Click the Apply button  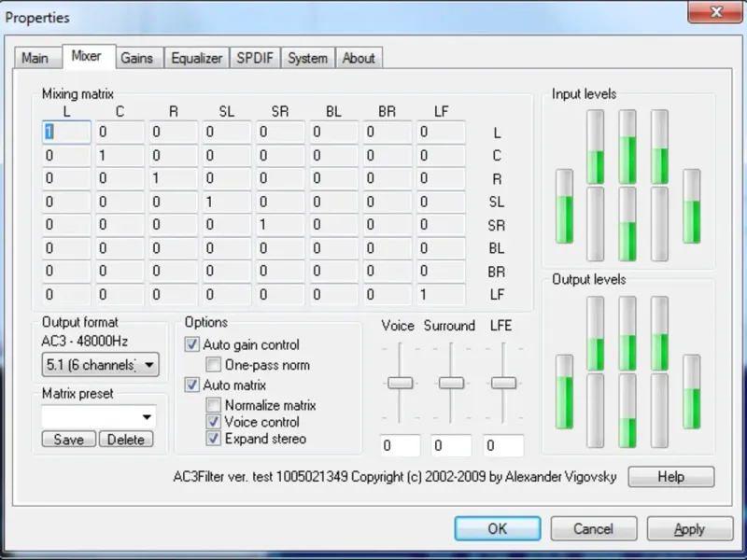[690, 528]
